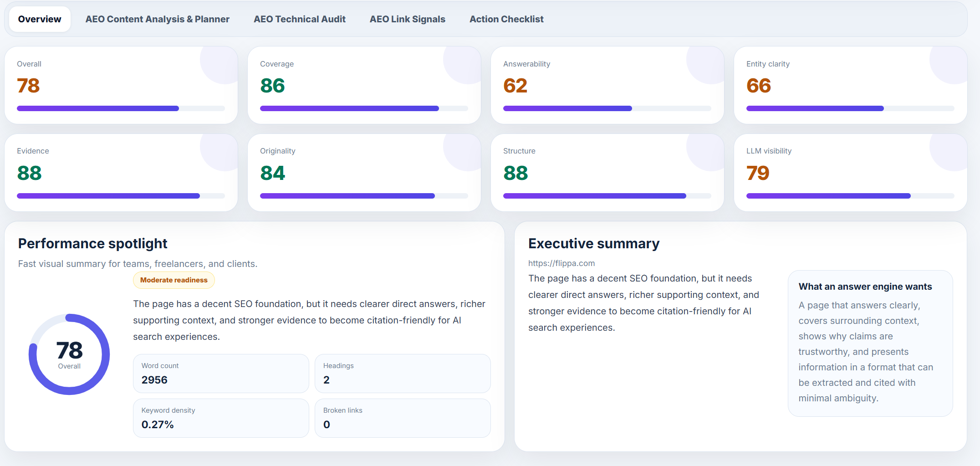Image resolution: width=980 pixels, height=466 pixels.
Task: Click the Answerability score 62 card
Action: tap(607, 85)
